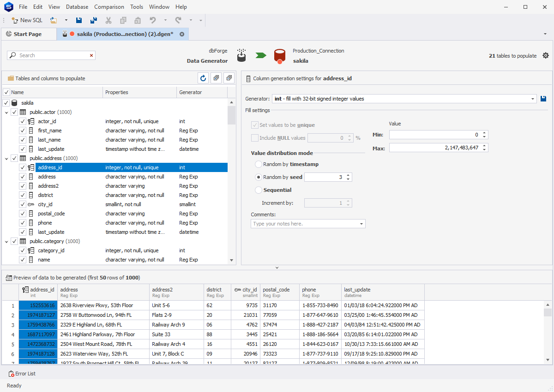This screenshot has width=554, height=392.
Task: Click the Save toolbar icon
Action: (x=79, y=20)
